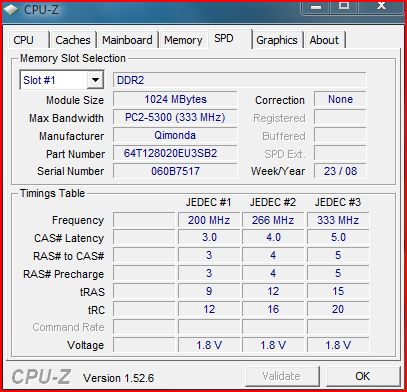407x392 pixels.
Task: Select the Manufacturer field Qimonda
Action: click(x=175, y=135)
